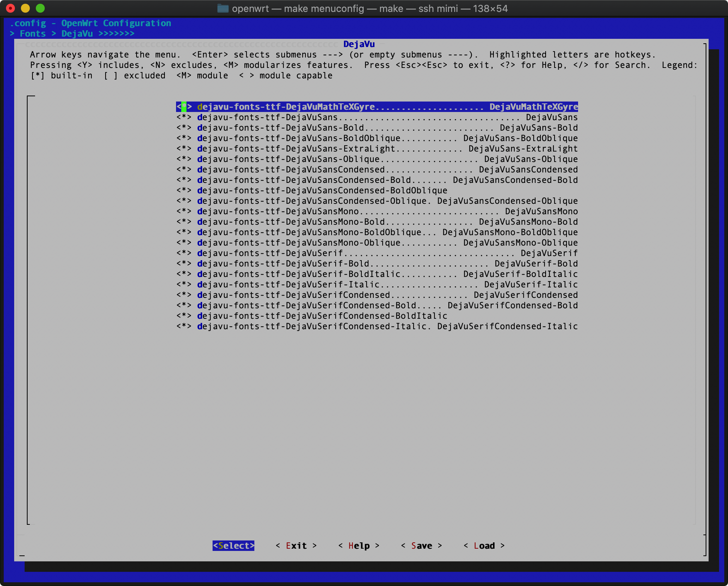Toggle marker for DejaVuSans-ExtraLight package

click(x=184, y=149)
